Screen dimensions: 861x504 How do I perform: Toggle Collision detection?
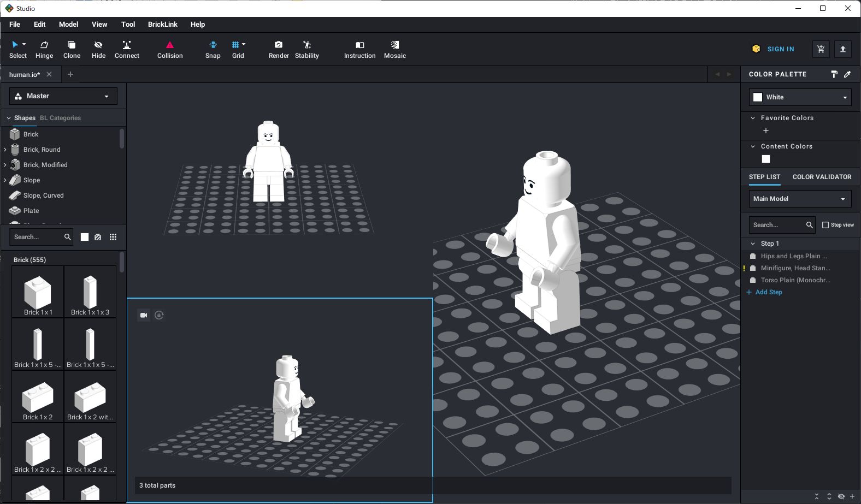(170, 49)
